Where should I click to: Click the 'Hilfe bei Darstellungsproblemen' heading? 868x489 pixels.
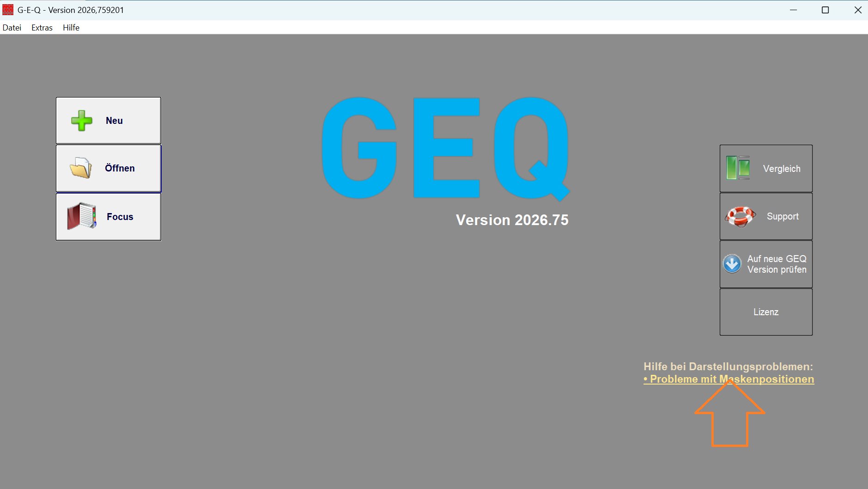coord(728,367)
